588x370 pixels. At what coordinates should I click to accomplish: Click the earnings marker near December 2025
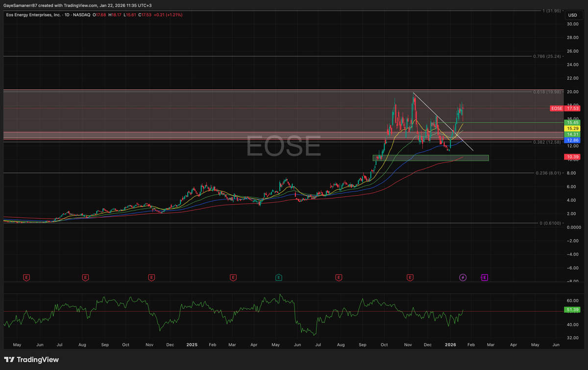tap(410, 277)
